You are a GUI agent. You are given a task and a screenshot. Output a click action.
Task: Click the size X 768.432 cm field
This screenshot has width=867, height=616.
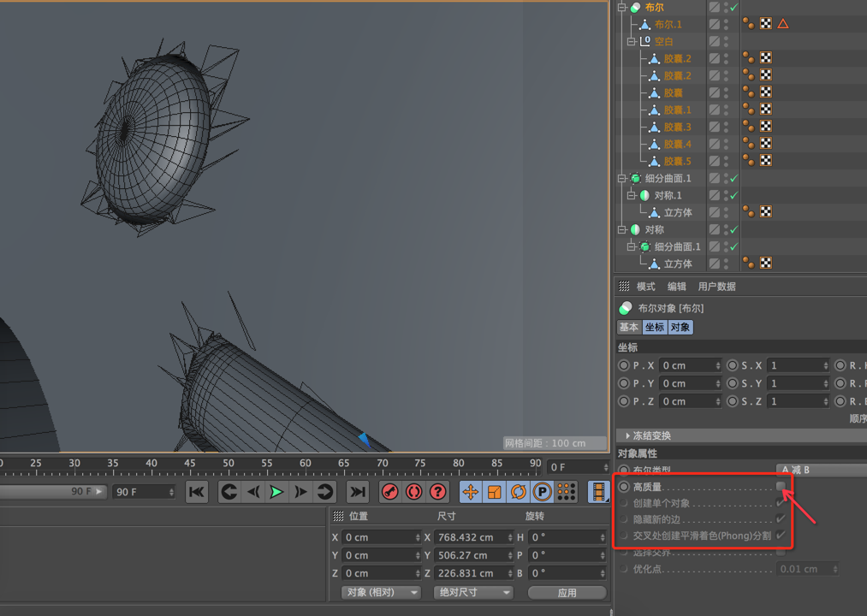pos(473,537)
